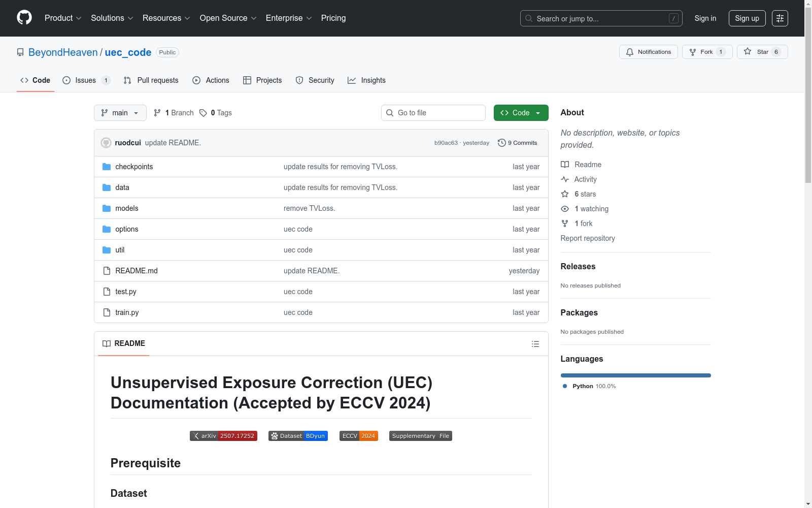Open the Supplementary File badge

pos(421,436)
